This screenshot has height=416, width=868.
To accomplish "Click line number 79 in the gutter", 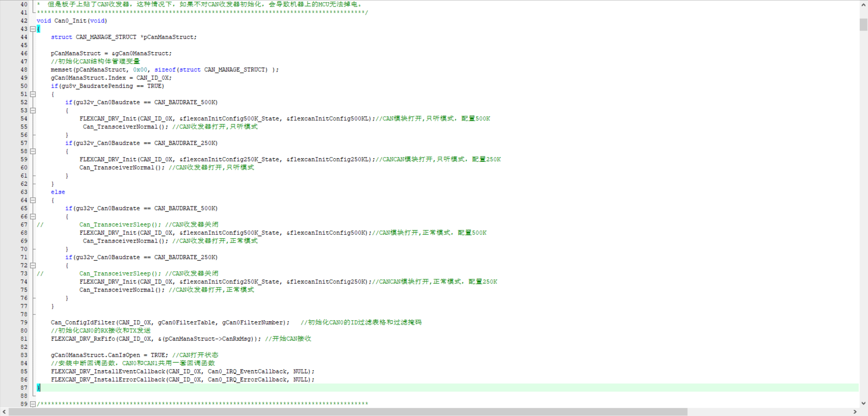I will tap(24, 323).
